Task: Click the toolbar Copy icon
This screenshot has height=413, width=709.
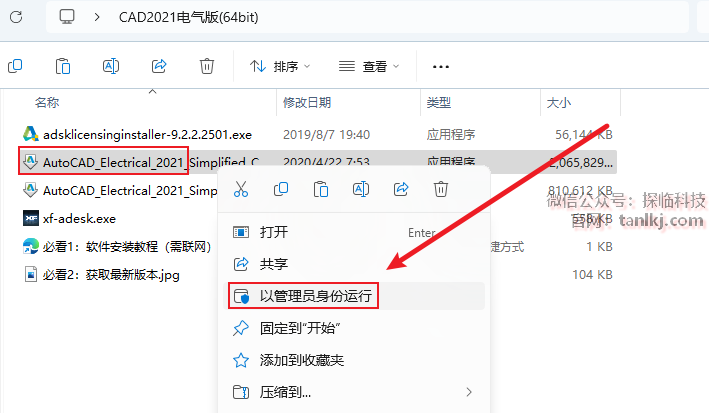Action: 15,66
